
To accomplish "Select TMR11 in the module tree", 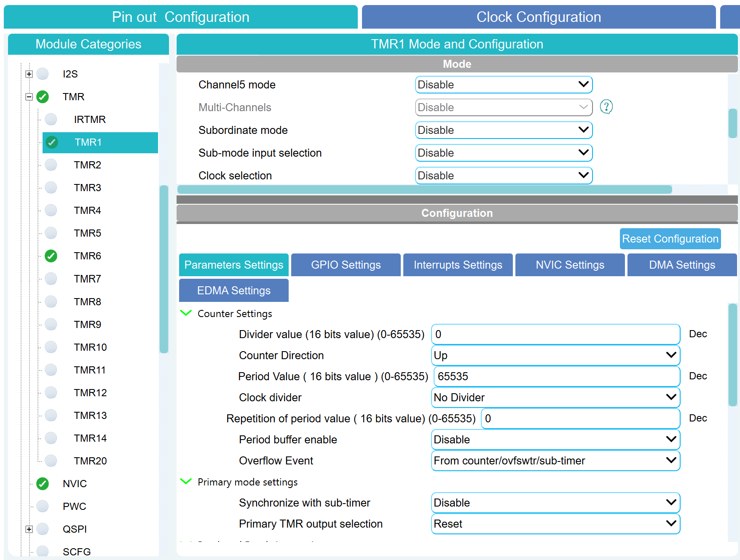I will point(90,370).
